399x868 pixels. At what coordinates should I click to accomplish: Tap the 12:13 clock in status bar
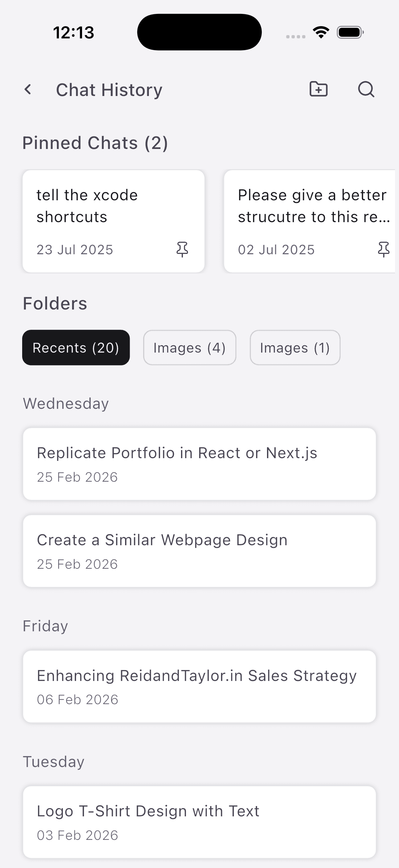73,33
